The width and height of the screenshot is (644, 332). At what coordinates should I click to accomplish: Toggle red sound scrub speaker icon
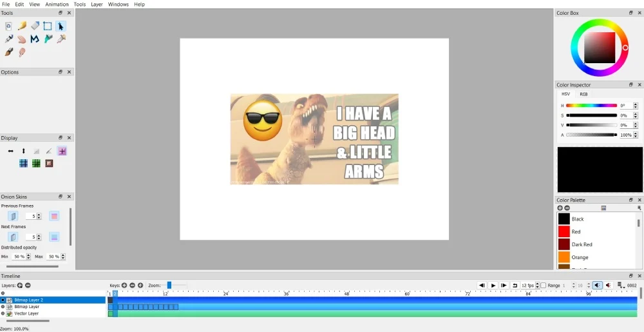[x=609, y=285]
